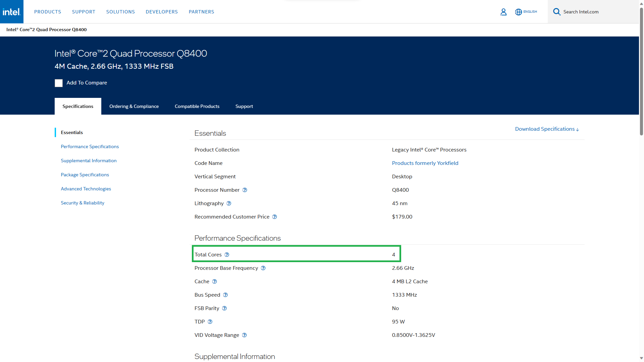Click the globe language icon
The image size is (644, 362).
[x=518, y=12]
